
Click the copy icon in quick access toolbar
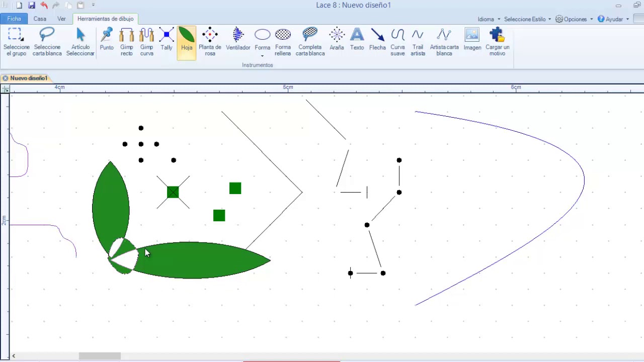[x=68, y=5]
